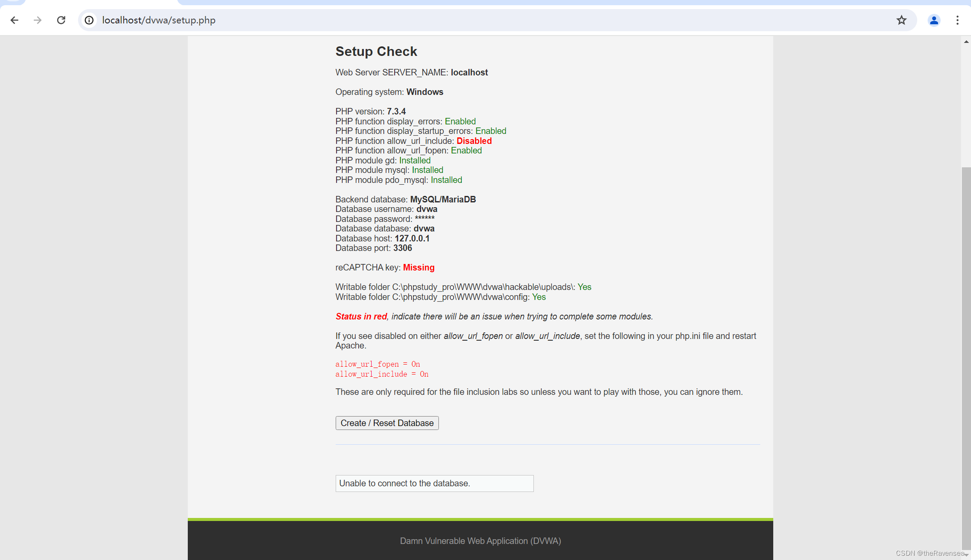Click the red 'Status in red' text

[361, 316]
